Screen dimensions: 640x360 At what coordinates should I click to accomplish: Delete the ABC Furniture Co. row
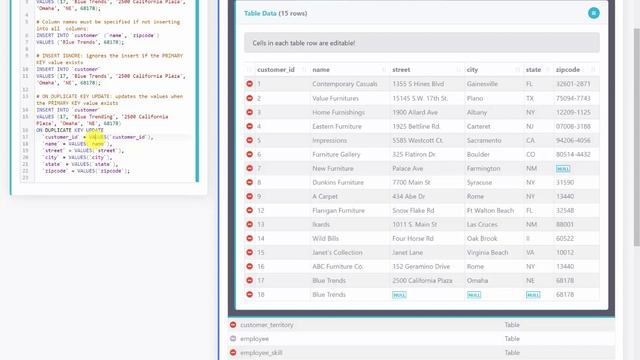(249, 266)
